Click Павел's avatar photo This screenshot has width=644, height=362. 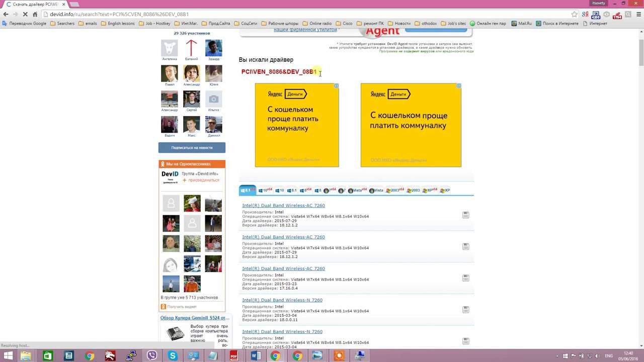170,73
